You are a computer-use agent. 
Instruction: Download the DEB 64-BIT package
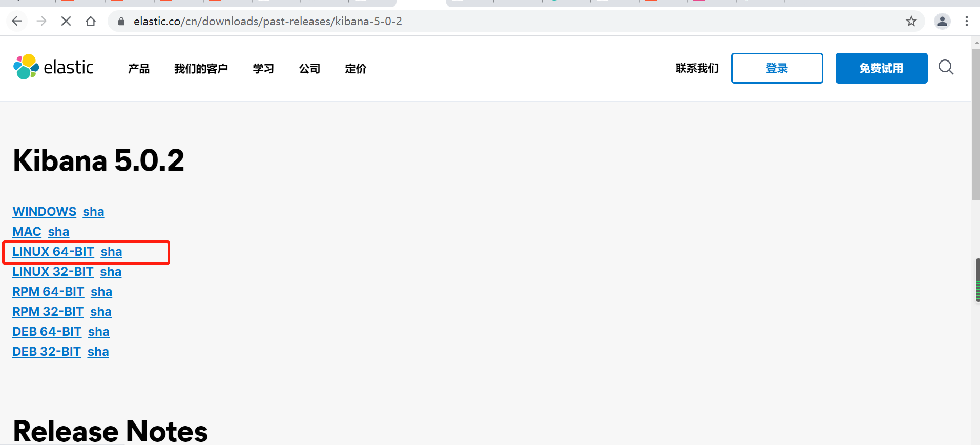click(x=47, y=332)
